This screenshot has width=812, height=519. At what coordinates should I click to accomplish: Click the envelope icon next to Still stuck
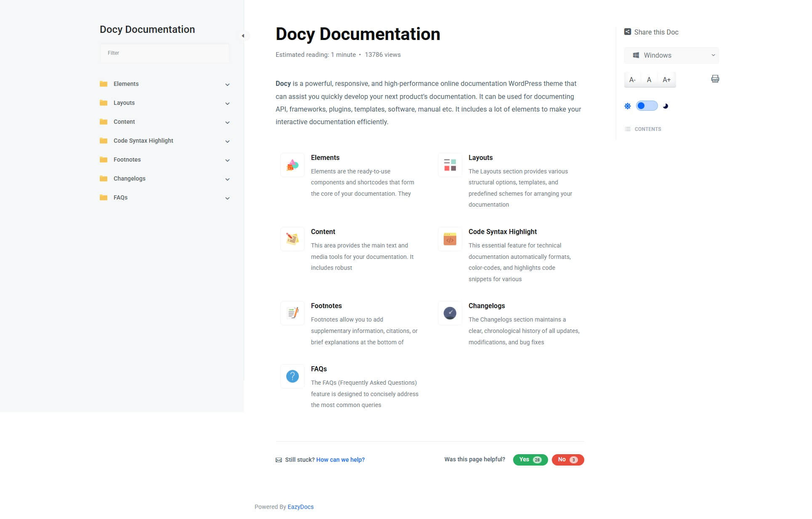pyautogui.click(x=279, y=460)
